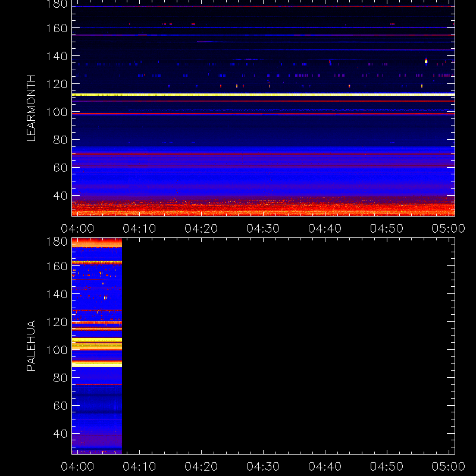This screenshot has height=476, width=476.
Task: Click the yellow band near 90 MHz in Palehua
Action: (97, 364)
